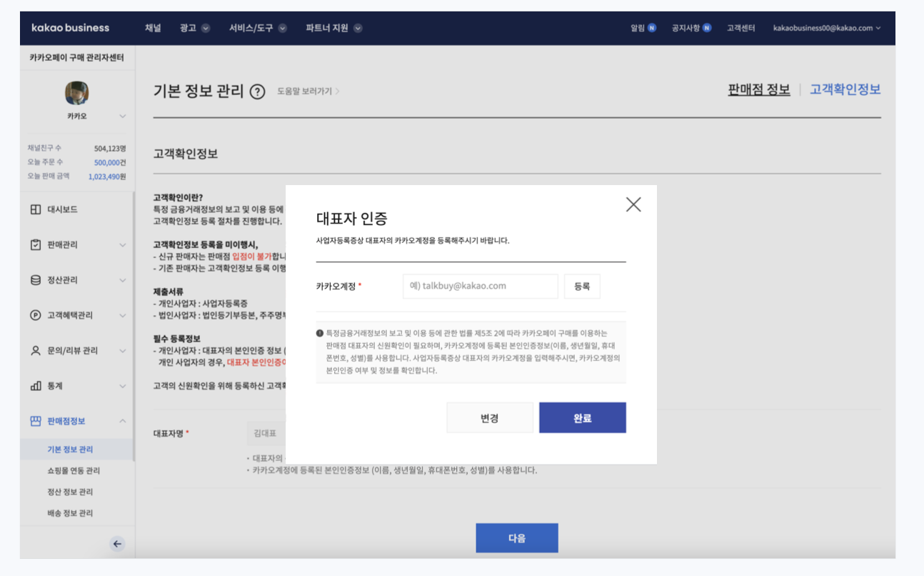
Task: Switch to the 판매점 정보 tab
Action: coord(759,89)
